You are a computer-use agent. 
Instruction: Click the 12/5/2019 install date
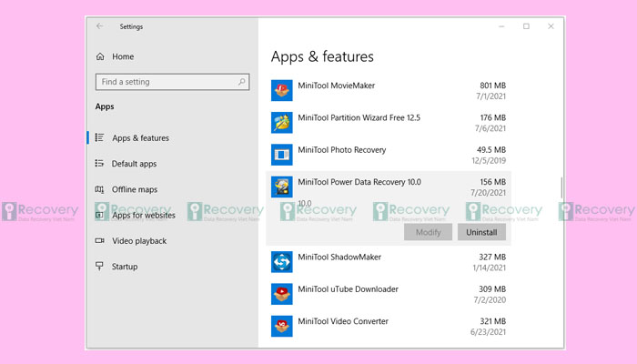point(489,160)
